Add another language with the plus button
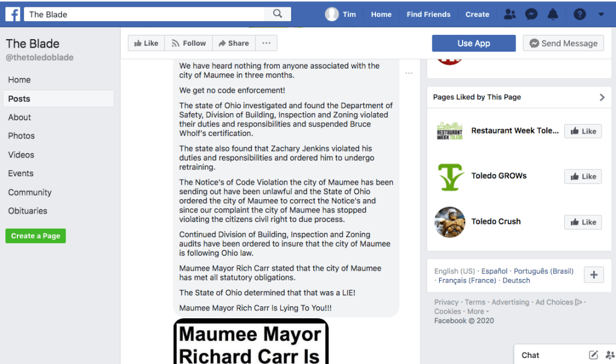 [593, 275]
